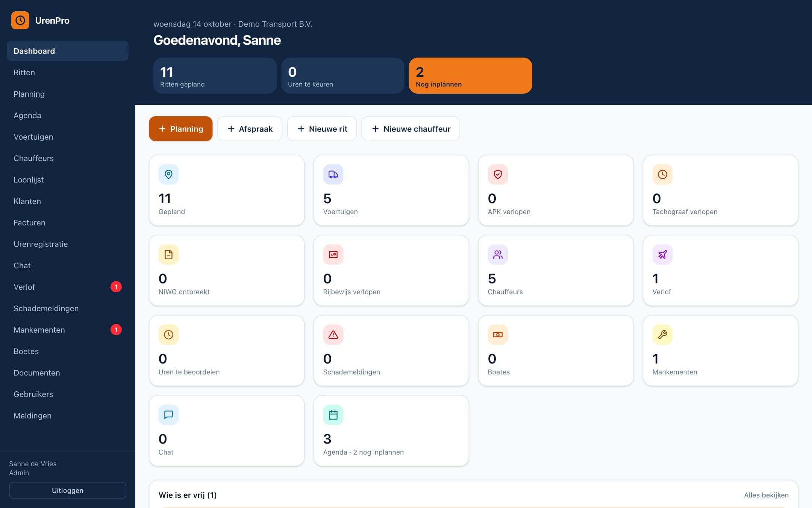This screenshot has width=812, height=508.
Task: Select the Dashboard sidebar item
Action: [x=68, y=51]
